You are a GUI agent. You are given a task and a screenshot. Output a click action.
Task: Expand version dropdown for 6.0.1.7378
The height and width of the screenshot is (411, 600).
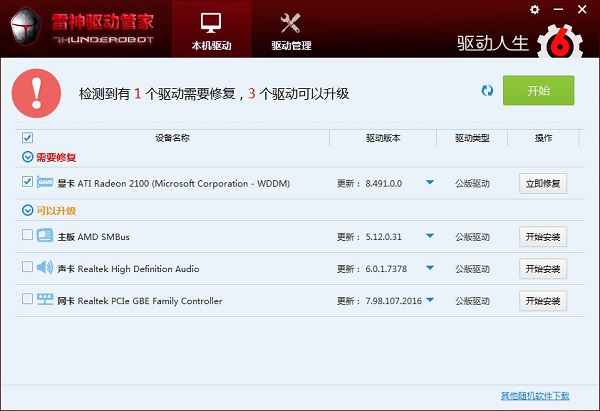click(430, 268)
